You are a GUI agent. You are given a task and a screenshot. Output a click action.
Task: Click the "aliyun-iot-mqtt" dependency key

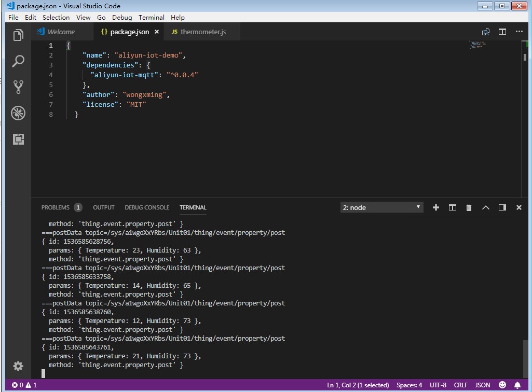(124, 75)
